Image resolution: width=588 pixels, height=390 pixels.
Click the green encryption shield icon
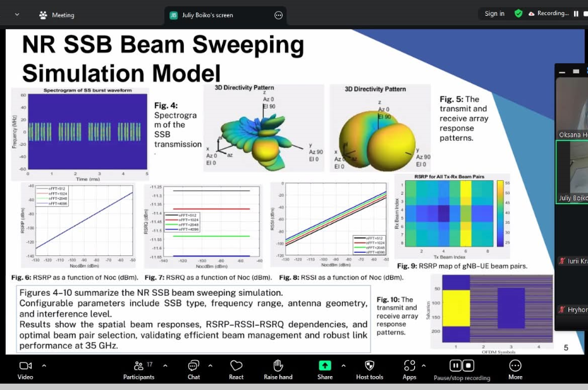click(x=518, y=13)
